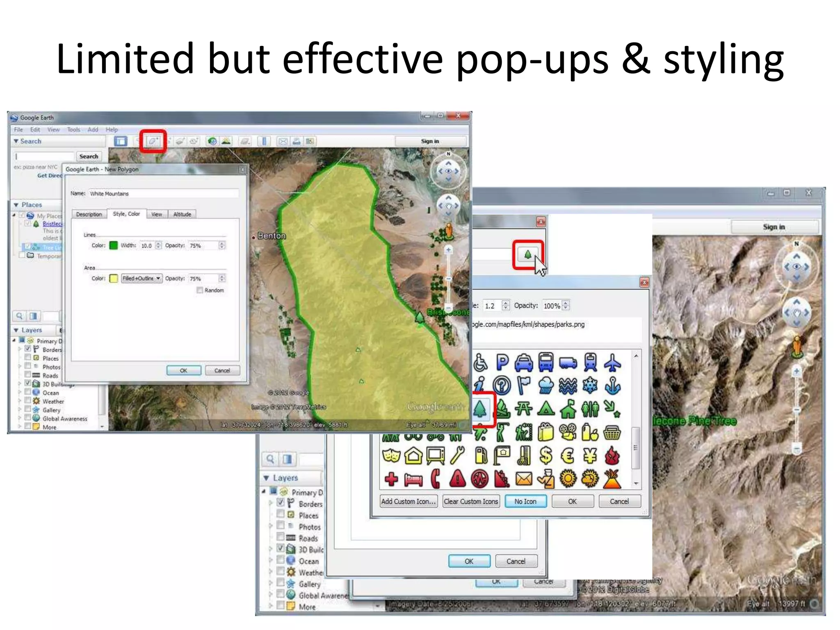Toggle Weather layer checkbox in New Polygon window
The height and width of the screenshot is (630, 840).
tap(27, 400)
